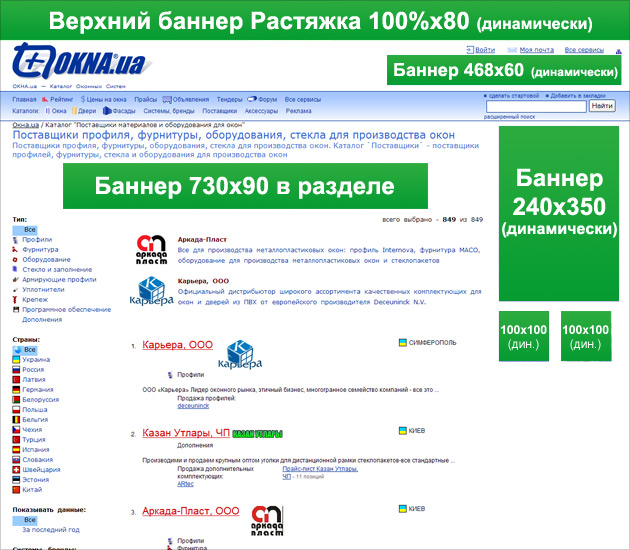The width and height of the screenshot is (630, 550).
Task: Open Все сервисы in navigation bar
Action: point(303,99)
